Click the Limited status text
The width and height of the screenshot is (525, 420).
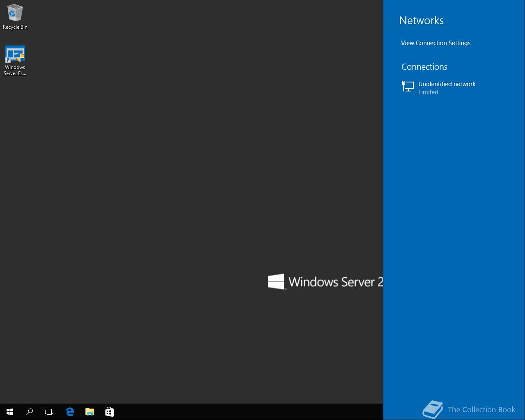pyautogui.click(x=428, y=92)
